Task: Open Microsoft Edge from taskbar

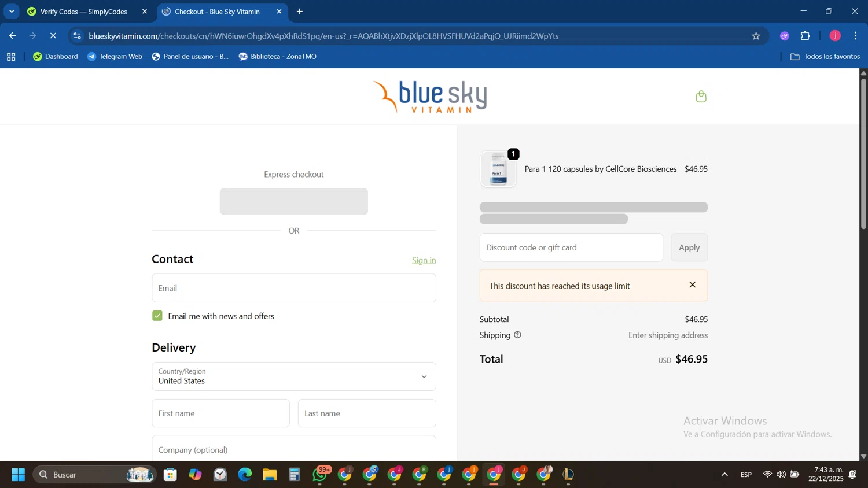Action: point(245,475)
